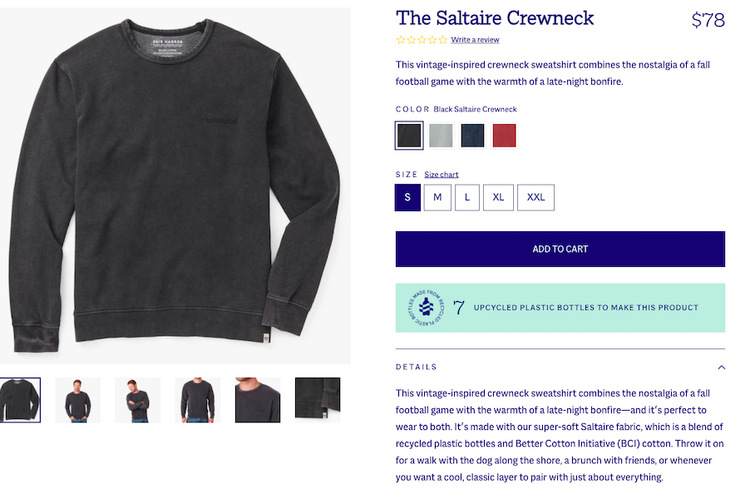Show the model arms-crossed thumbnail
The width and height of the screenshot is (750, 499).
(138, 400)
